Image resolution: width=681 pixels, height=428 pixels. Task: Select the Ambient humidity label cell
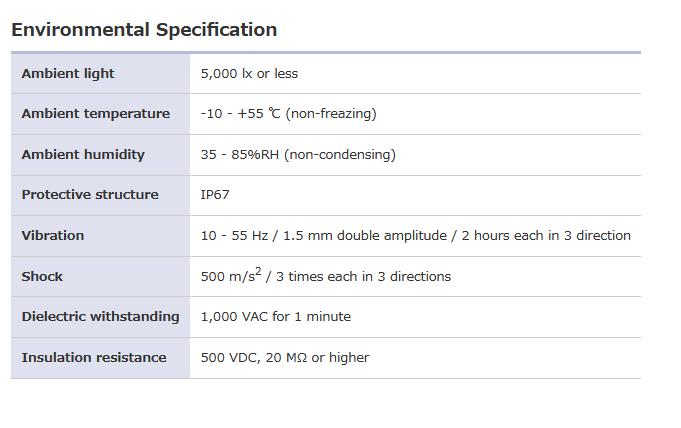click(83, 155)
